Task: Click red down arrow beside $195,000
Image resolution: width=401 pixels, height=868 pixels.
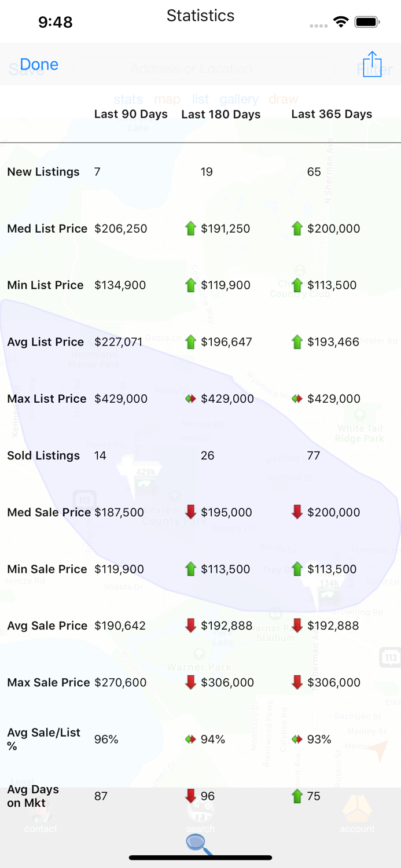Action: (190, 512)
